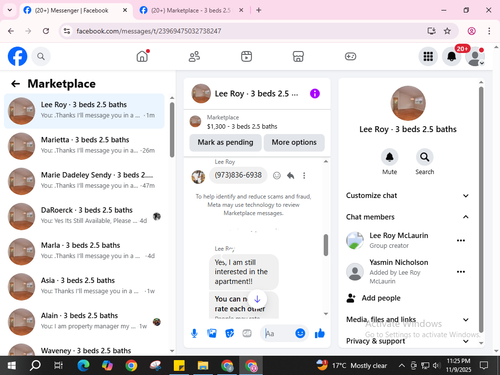Screen dimensions: 500x375
Task: Open Lee Roy conversation in list
Action: (x=84, y=111)
